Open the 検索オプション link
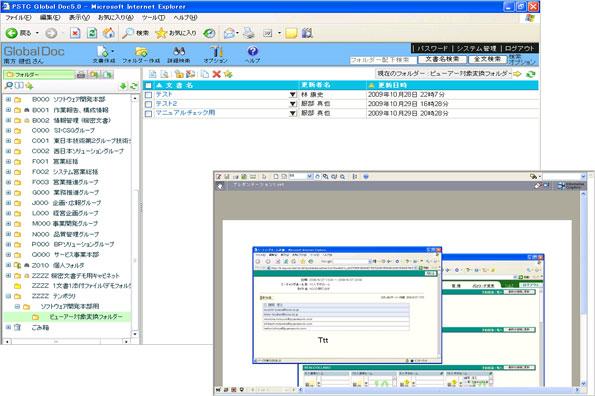Screen dimensions: 595x396 point(523,59)
